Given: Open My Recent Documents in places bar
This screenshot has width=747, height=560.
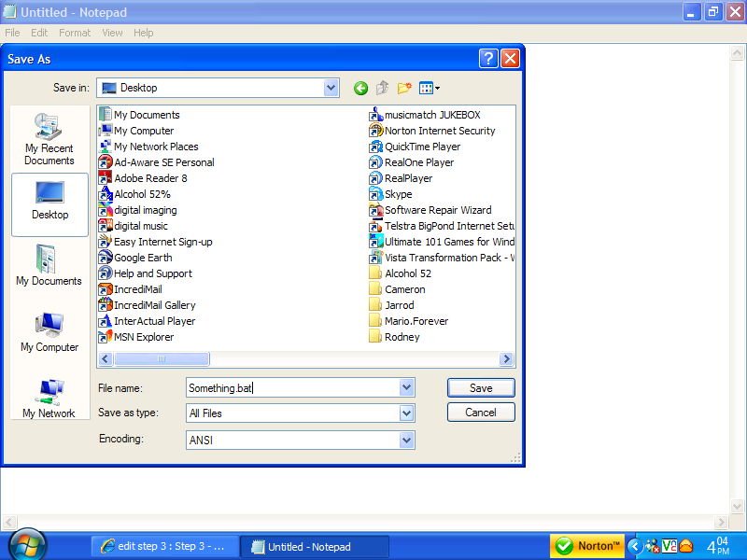Looking at the screenshot, I should (49, 139).
